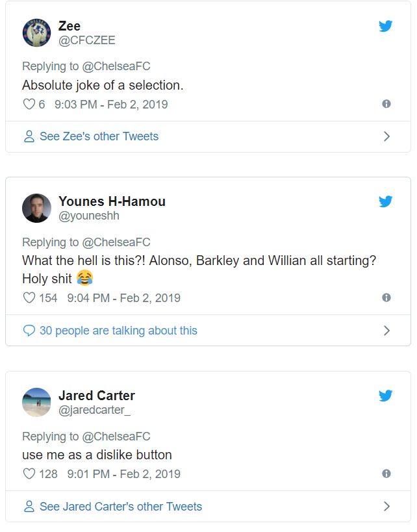The height and width of the screenshot is (532, 417).
Task: Like Younes H-Hamou's tweet with the heart
Action: (29, 298)
